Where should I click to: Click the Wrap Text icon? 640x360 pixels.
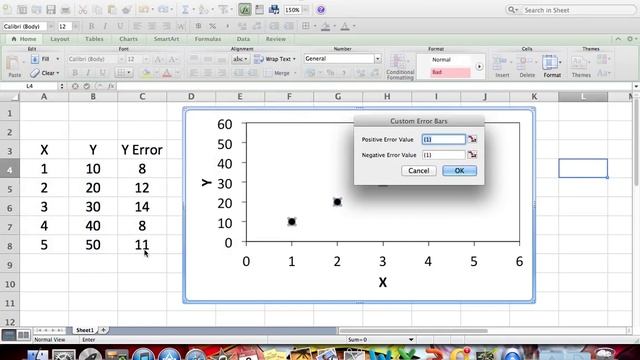pos(259,59)
